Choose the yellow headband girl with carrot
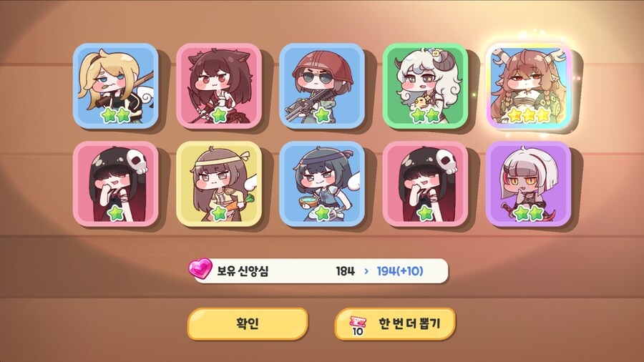The image size is (644, 362). [x=219, y=184]
